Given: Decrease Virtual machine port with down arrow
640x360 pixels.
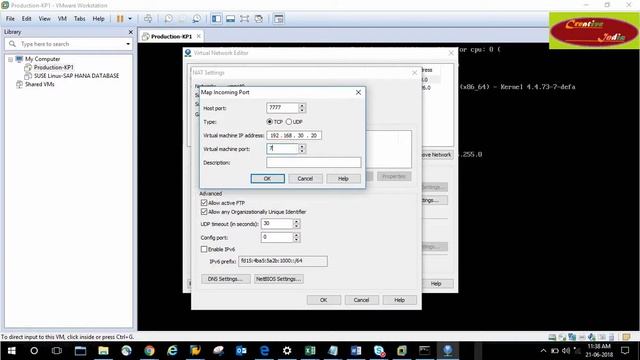Looking at the screenshot, I should point(302,151).
